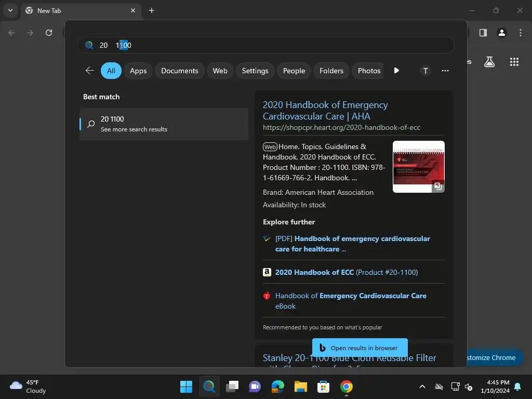Click the shopcpr.heart.org URL text
The image size is (532, 399).
coord(341,128)
